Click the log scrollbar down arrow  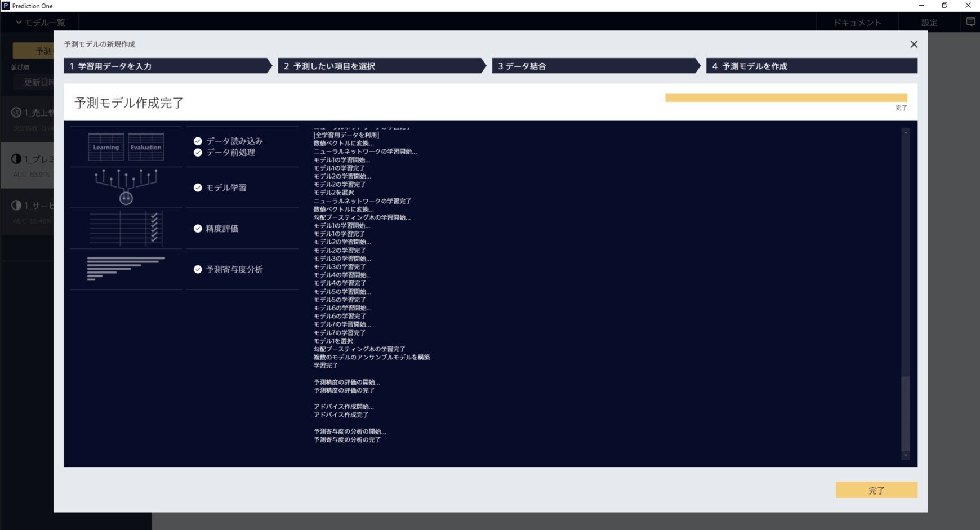(x=906, y=455)
